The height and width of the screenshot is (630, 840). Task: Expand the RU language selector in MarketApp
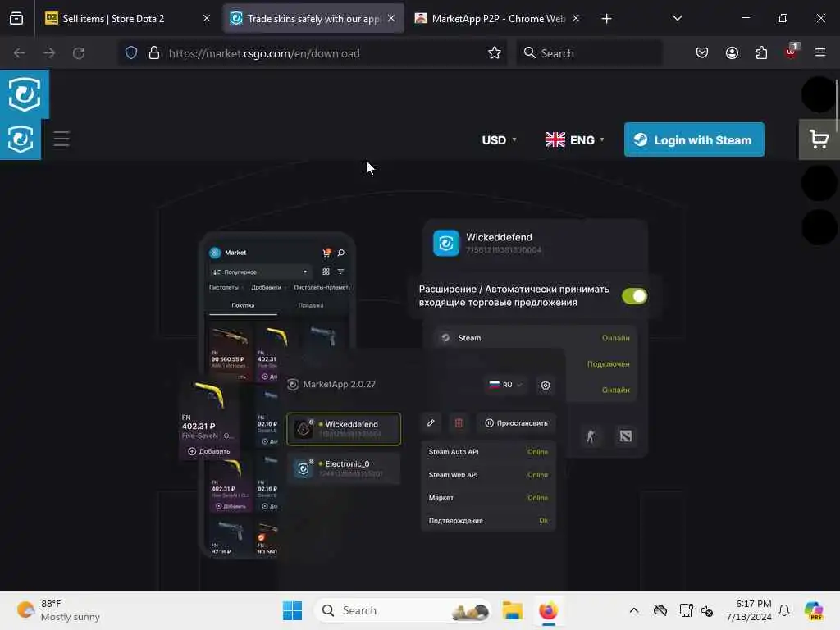click(505, 385)
